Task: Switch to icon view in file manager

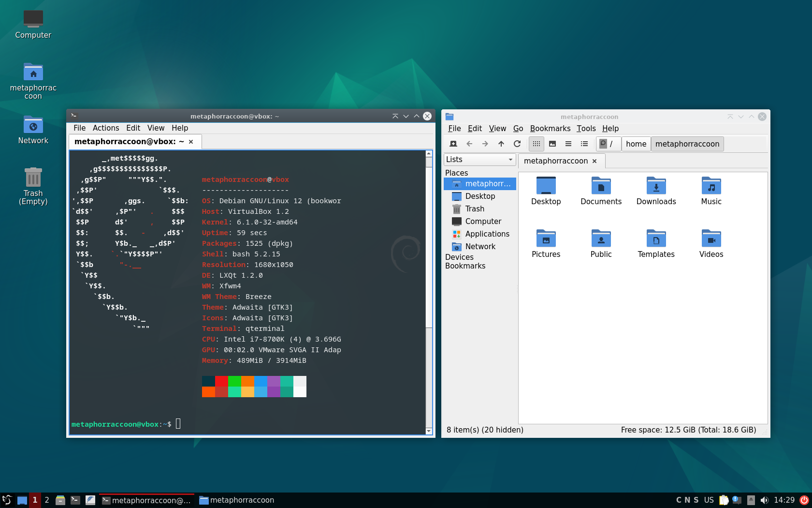Action: (536, 144)
